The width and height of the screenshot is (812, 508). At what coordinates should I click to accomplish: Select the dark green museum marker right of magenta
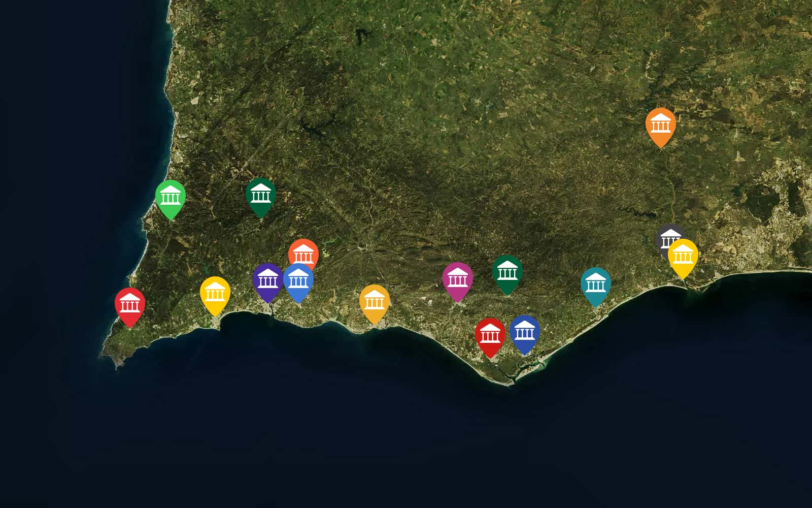pos(507,272)
